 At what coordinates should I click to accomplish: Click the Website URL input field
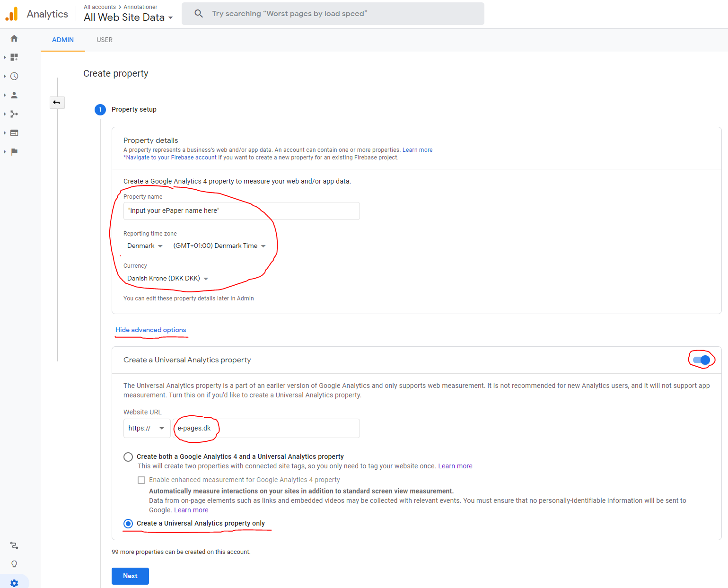[x=266, y=428]
